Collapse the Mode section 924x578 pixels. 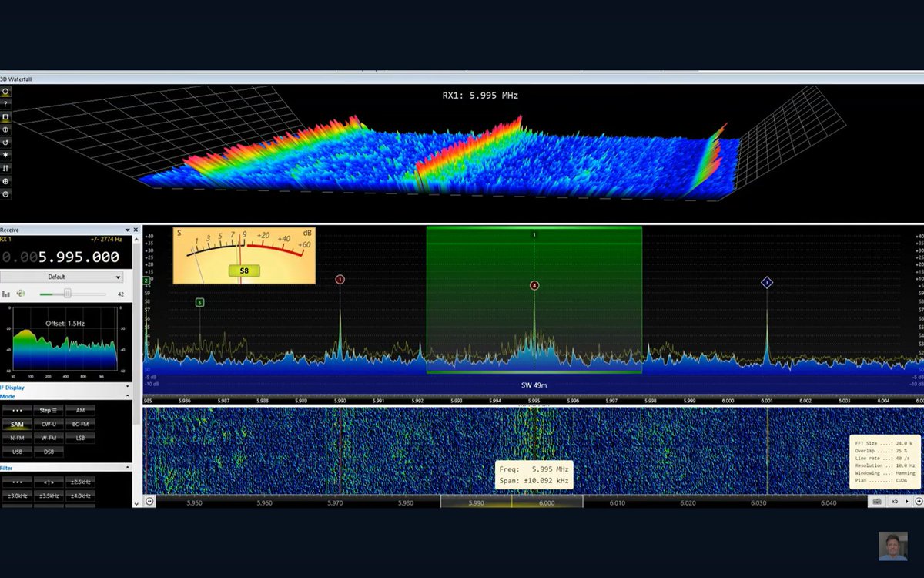point(126,396)
